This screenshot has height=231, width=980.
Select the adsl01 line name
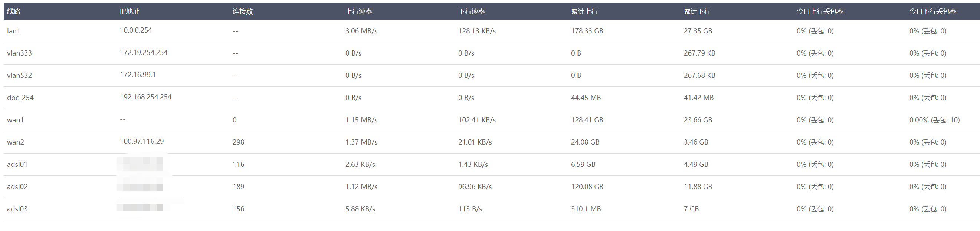click(17, 165)
